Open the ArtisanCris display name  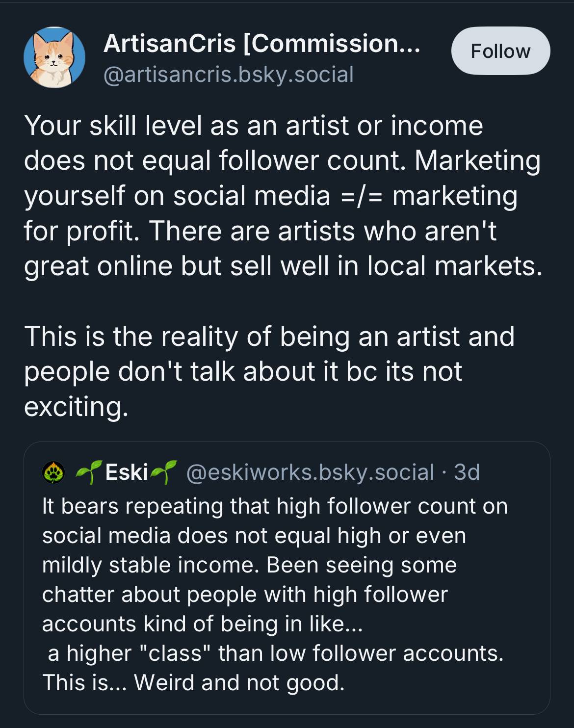[x=169, y=44]
